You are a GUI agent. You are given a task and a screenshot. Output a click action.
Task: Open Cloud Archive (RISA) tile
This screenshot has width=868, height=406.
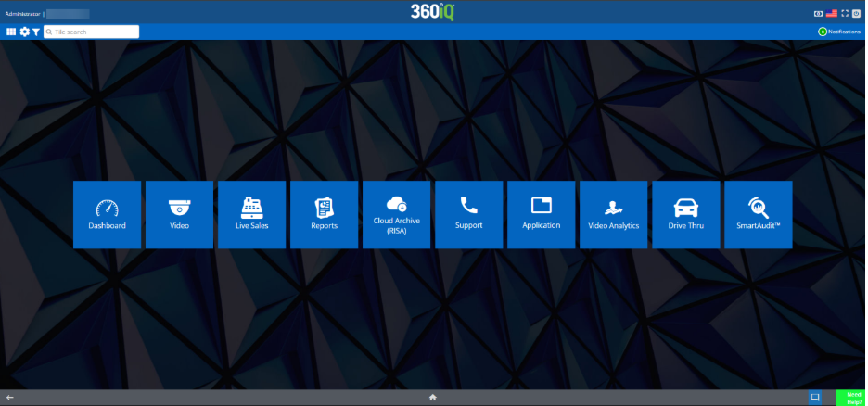[396, 214]
